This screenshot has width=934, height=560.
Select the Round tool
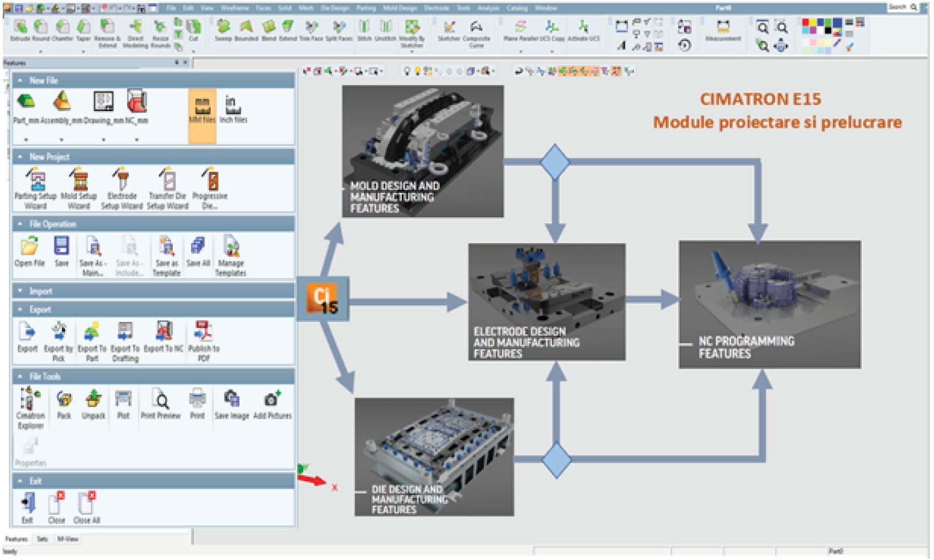coord(40,30)
